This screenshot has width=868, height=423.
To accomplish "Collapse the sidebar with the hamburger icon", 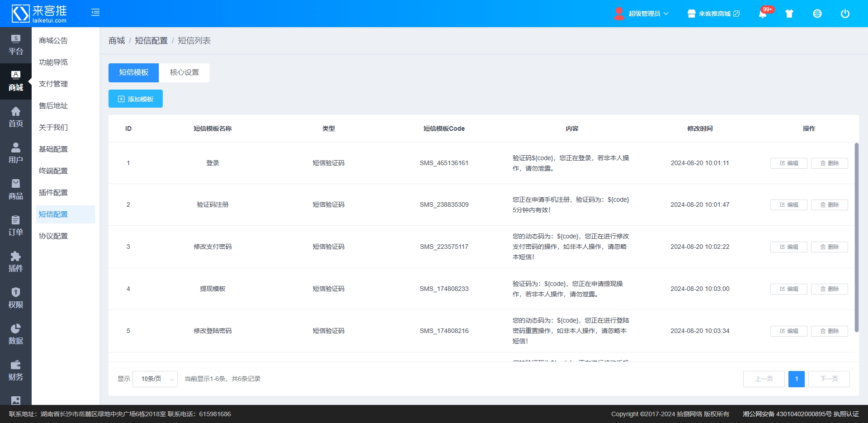I will pos(95,13).
